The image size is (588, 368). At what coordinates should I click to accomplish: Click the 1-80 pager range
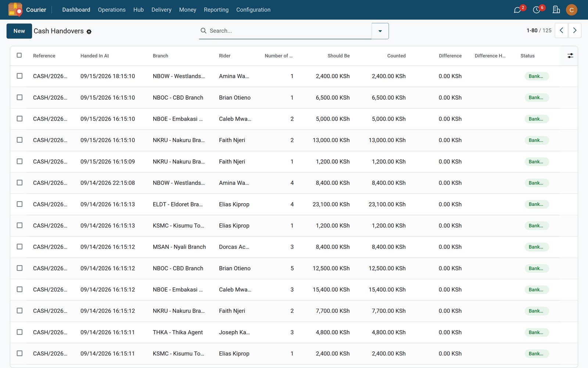(532, 31)
